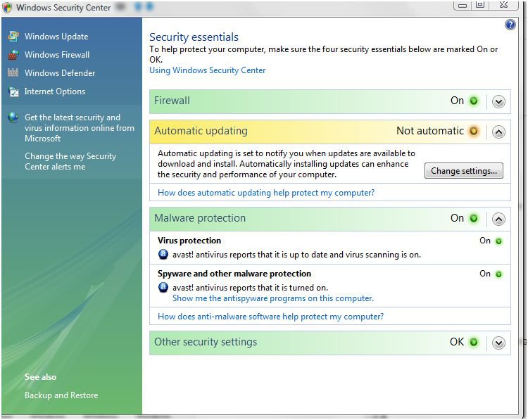Click the green Other security settings OK indicator

point(474,342)
